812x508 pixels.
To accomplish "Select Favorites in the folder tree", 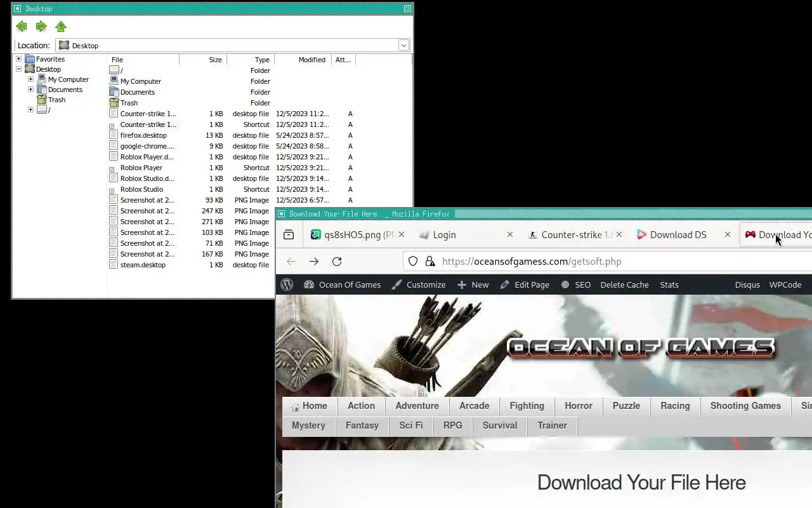I will point(50,59).
